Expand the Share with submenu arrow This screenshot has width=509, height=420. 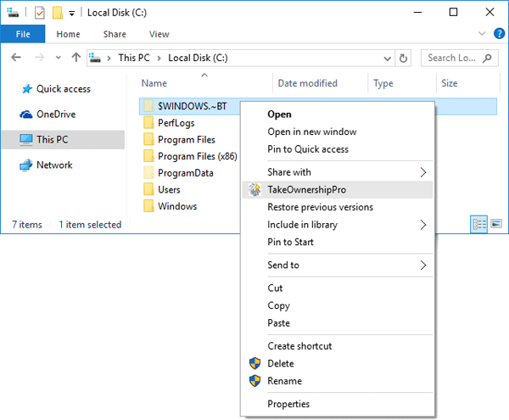(x=423, y=172)
